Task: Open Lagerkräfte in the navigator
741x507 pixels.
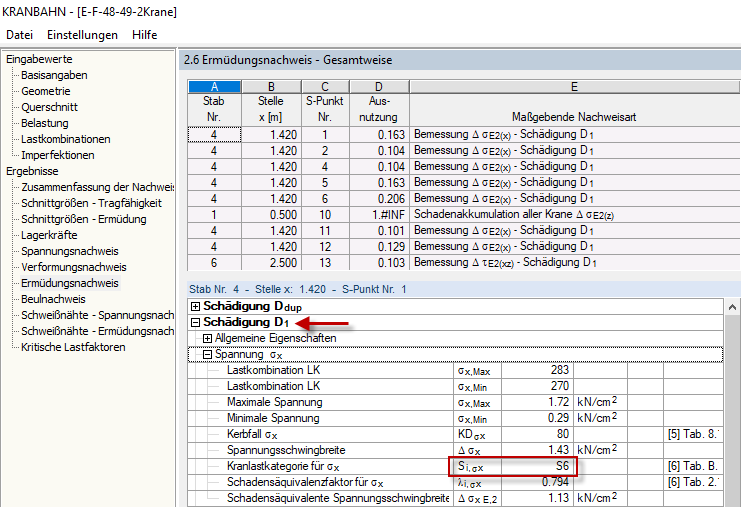Action: point(49,235)
